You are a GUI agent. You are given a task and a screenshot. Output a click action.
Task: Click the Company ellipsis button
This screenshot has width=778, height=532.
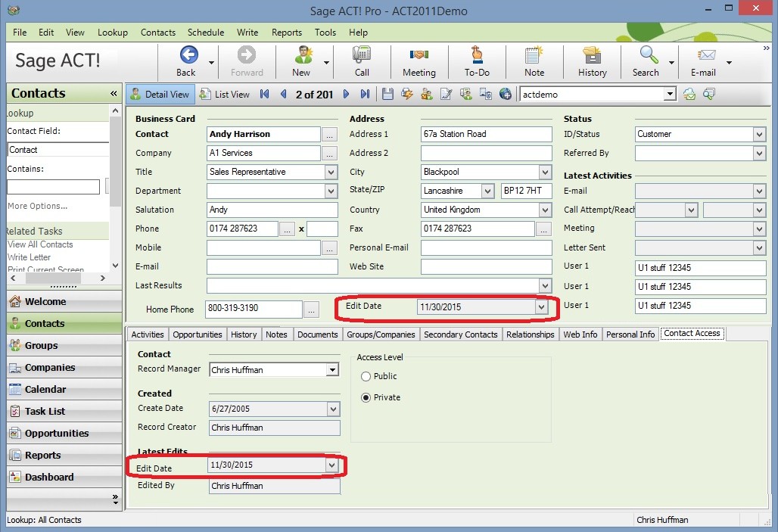329,154
